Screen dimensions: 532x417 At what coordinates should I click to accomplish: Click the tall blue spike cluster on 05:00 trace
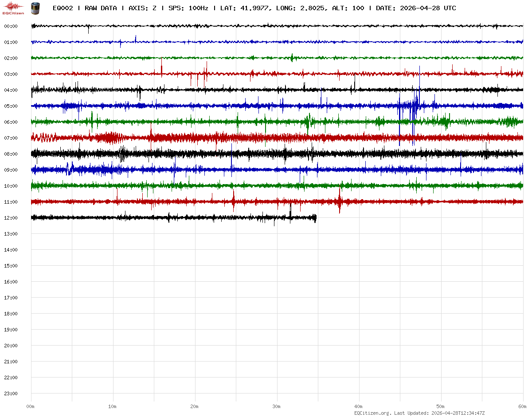pyautogui.click(x=415, y=106)
